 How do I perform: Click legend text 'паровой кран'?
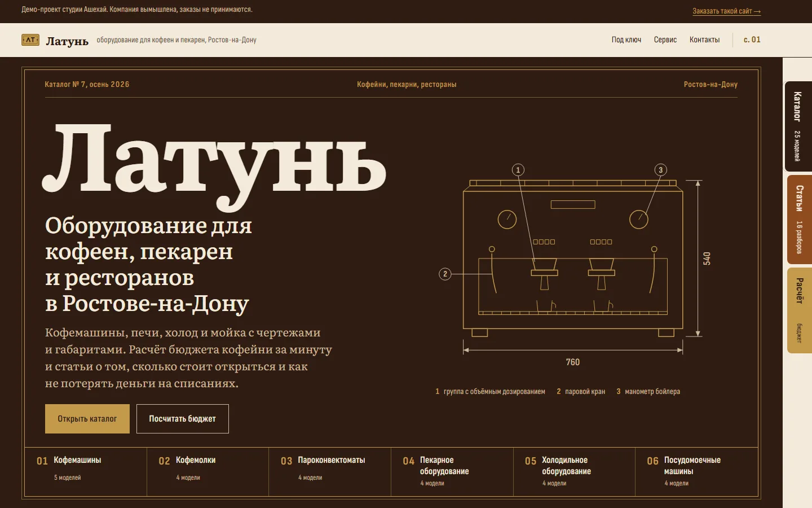pyautogui.click(x=585, y=392)
